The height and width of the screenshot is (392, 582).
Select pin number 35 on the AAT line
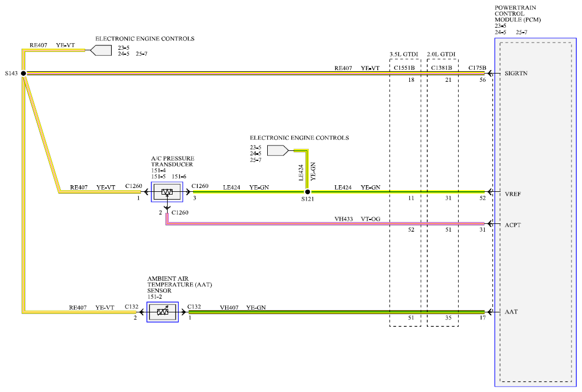click(448, 318)
